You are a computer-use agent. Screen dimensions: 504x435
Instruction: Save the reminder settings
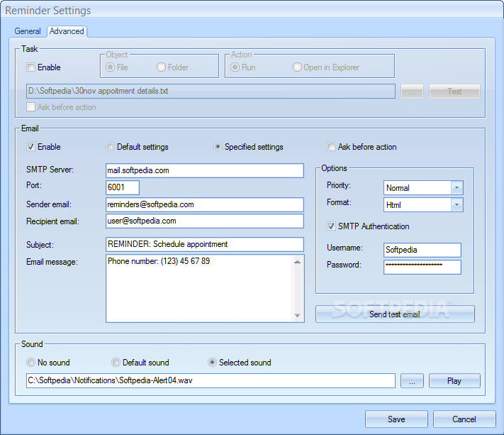point(396,419)
